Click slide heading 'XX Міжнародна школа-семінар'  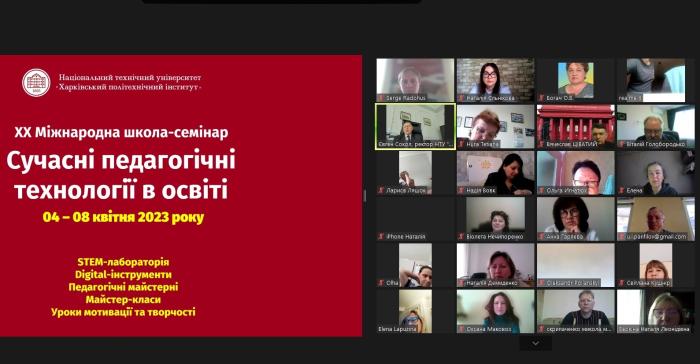pyautogui.click(x=121, y=133)
